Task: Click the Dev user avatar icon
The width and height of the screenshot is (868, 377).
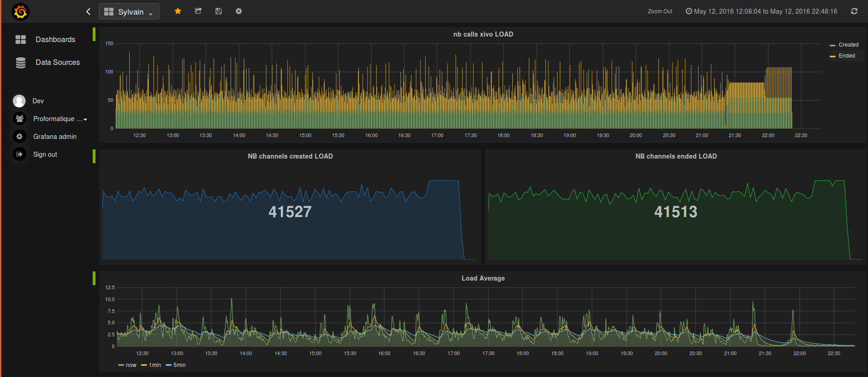Action: point(19,101)
